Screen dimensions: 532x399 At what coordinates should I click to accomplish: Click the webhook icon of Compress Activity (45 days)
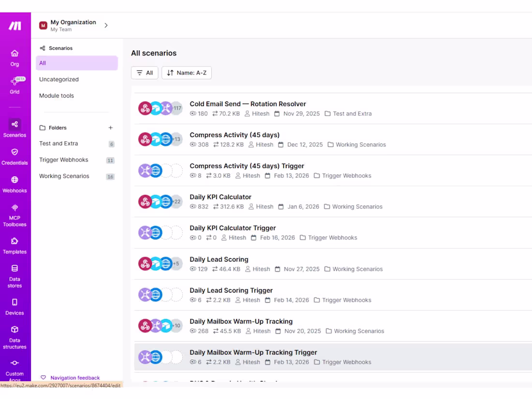(x=145, y=139)
